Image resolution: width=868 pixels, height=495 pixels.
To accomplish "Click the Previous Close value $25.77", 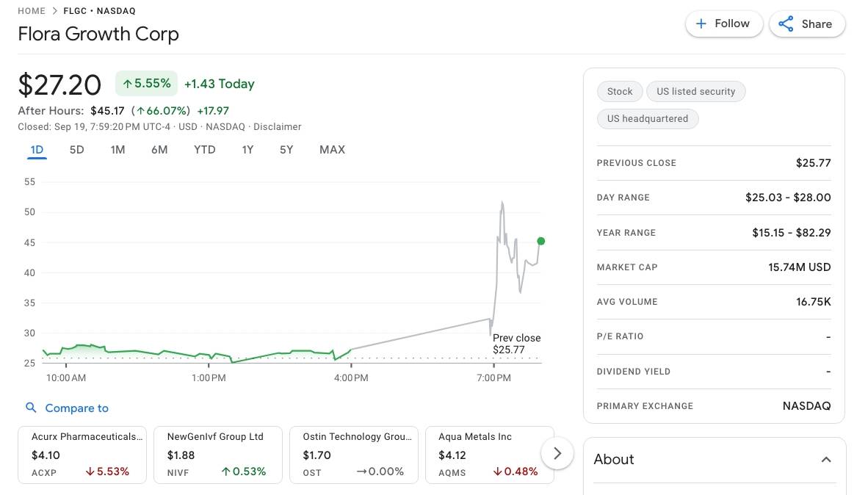I will pyautogui.click(x=813, y=163).
